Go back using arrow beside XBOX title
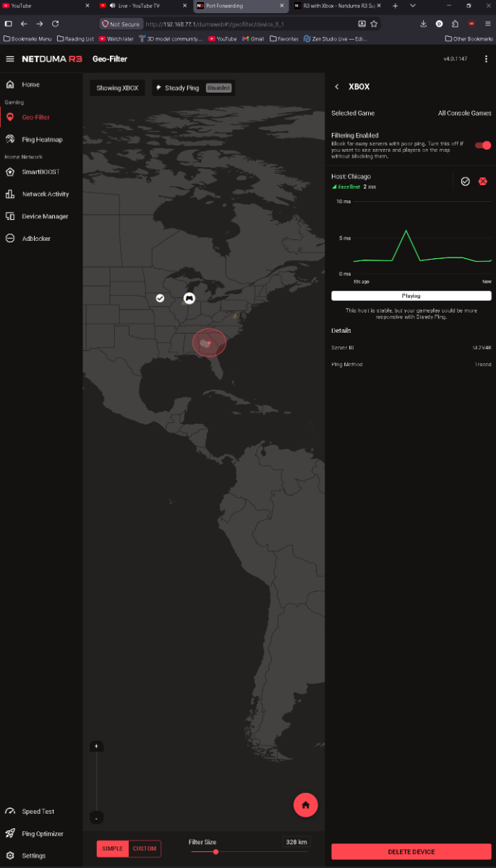Viewport: 496px width, 868px height. [337, 87]
